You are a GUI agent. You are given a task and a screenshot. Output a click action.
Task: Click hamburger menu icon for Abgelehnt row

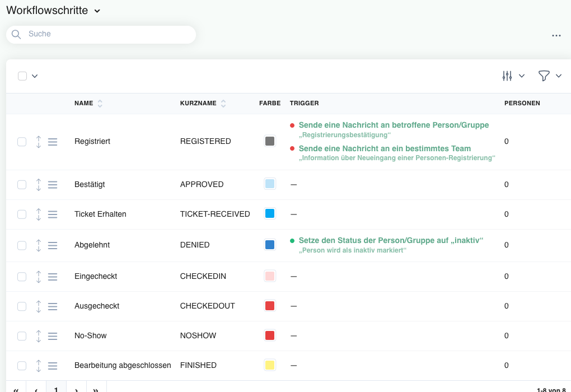click(x=53, y=245)
